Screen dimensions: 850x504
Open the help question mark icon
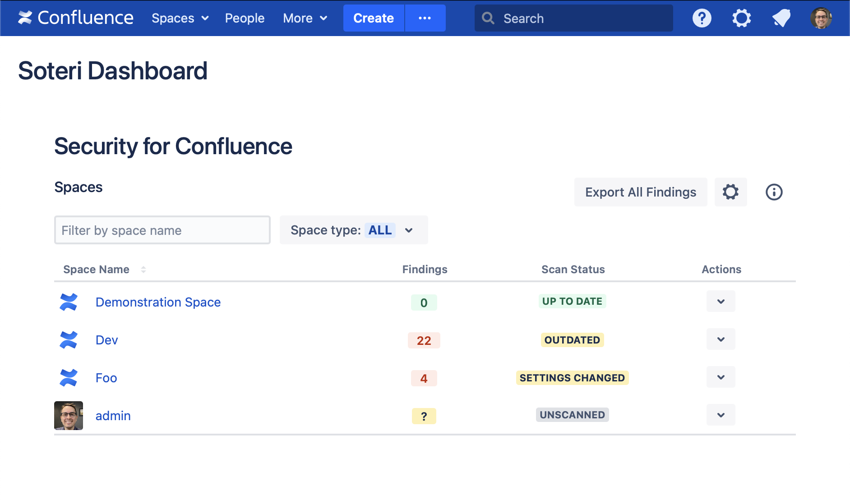(702, 18)
